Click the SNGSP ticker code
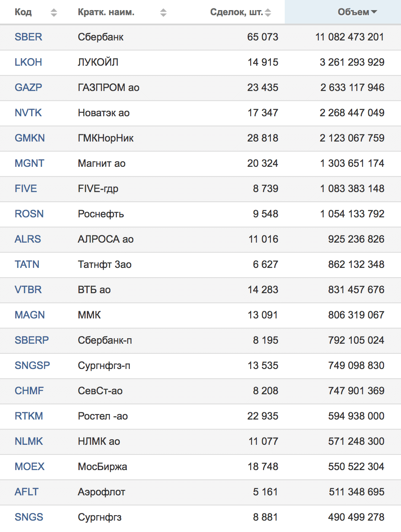Viewport: 401px width, 532px height. pyautogui.click(x=32, y=366)
